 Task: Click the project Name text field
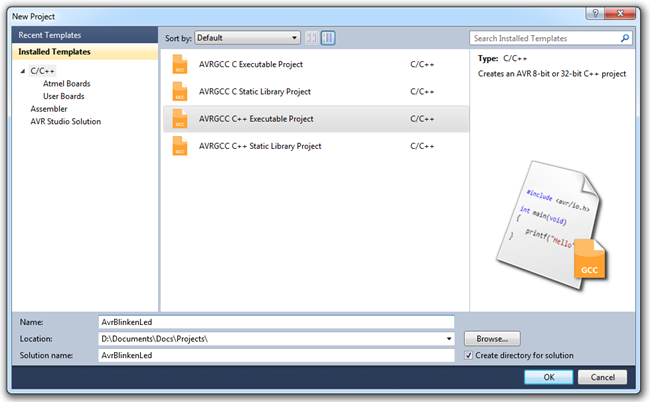click(276, 322)
